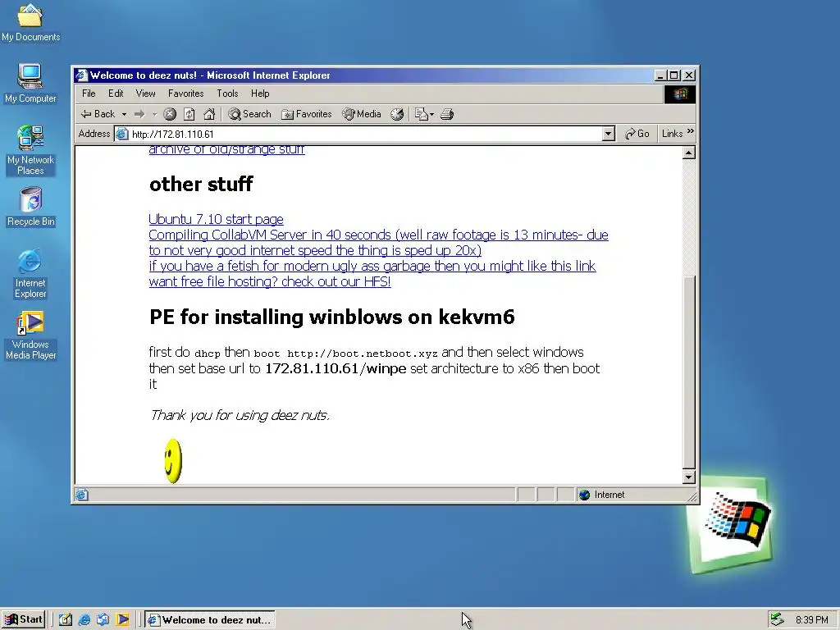
Task: Click the Internet Explorer title bar icon
Action: click(81, 75)
